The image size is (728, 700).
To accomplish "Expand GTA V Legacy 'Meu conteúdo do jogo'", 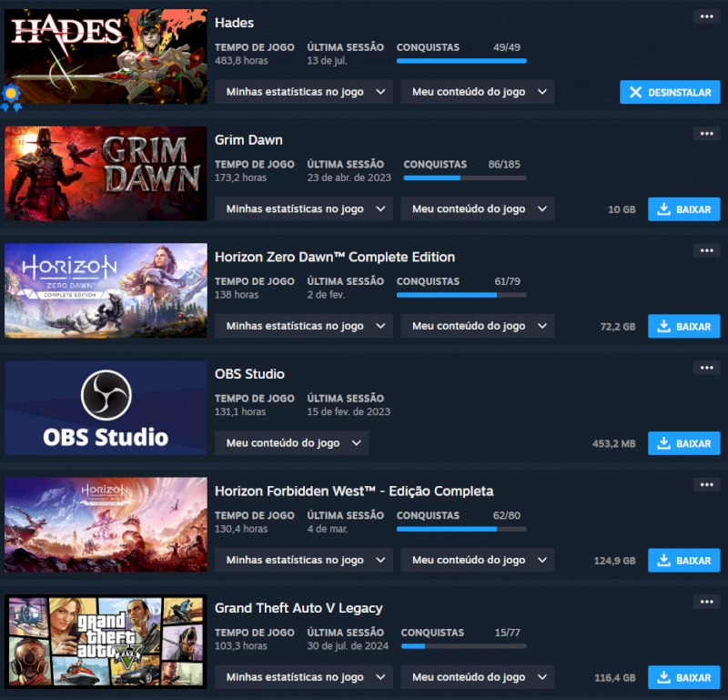I will click(477, 676).
